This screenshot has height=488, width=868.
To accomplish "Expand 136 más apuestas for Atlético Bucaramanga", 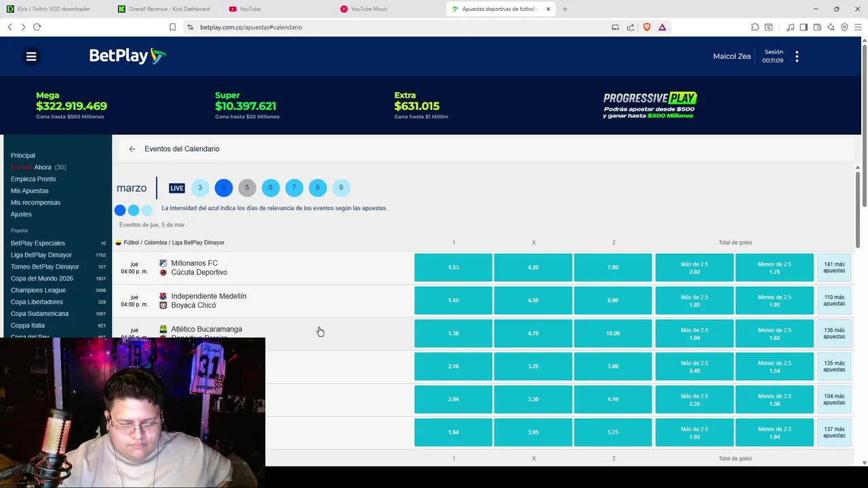I will tap(834, 333).
